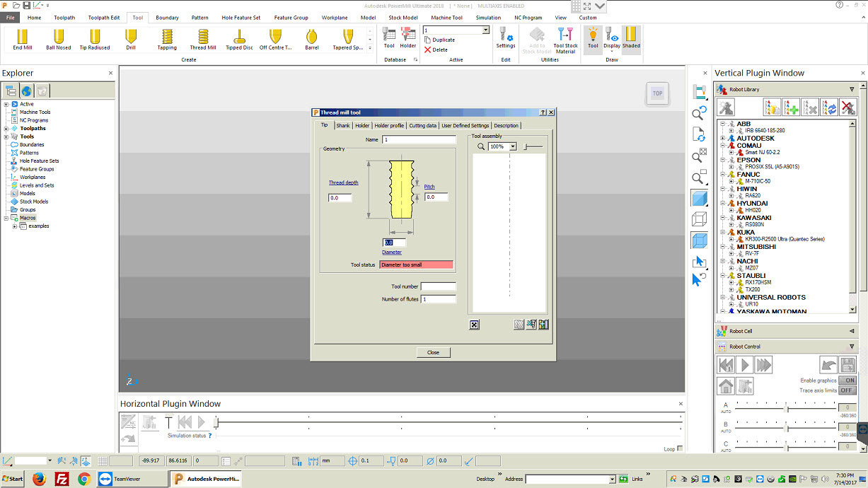
Task: Open the Boundary ribbon tab
Action: 168,18
